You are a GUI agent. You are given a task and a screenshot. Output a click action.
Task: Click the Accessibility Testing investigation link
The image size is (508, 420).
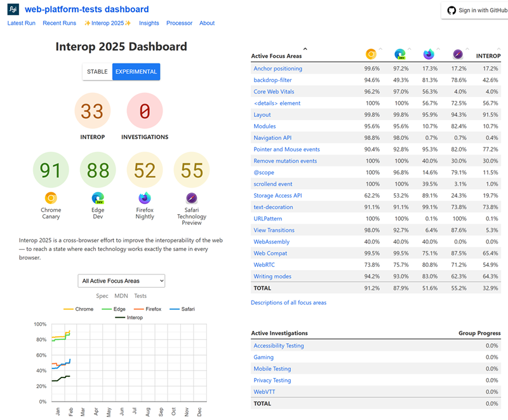pos(278,346)
